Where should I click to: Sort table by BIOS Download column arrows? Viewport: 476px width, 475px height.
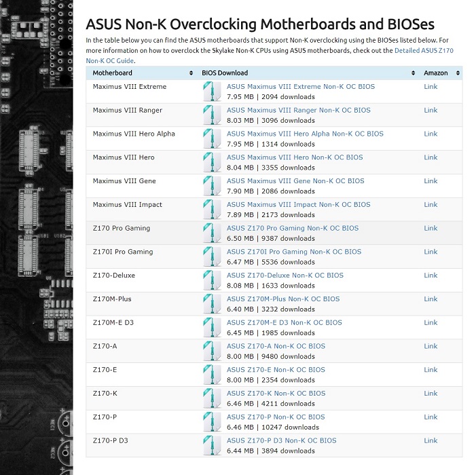point(413,73)
